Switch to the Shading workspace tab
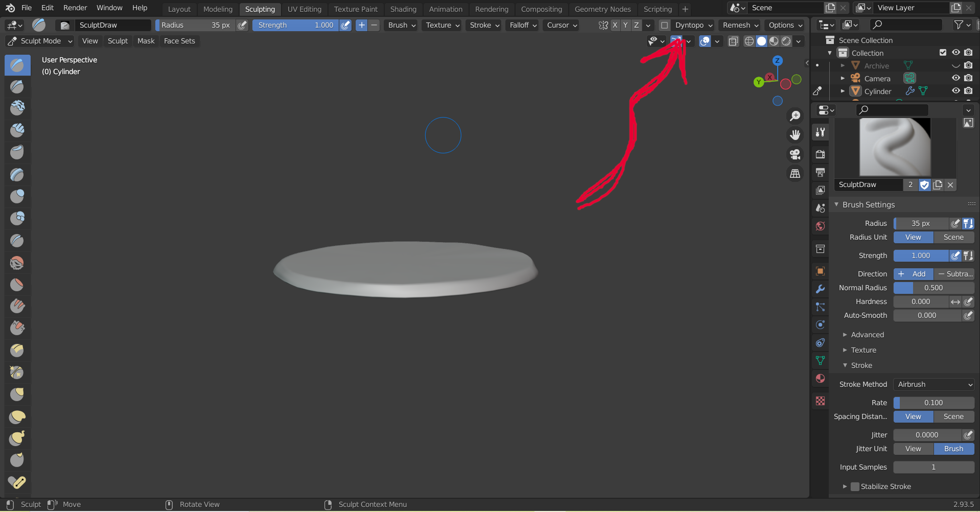Image resolution: width=980 pixels, height=512 pixels. (x=403, y=9)
